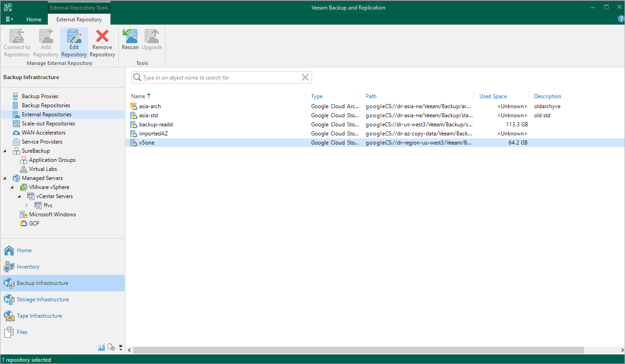Collapse the vCenter Servers tree node
Screen dimensions: 625x364
pos(20,196)
